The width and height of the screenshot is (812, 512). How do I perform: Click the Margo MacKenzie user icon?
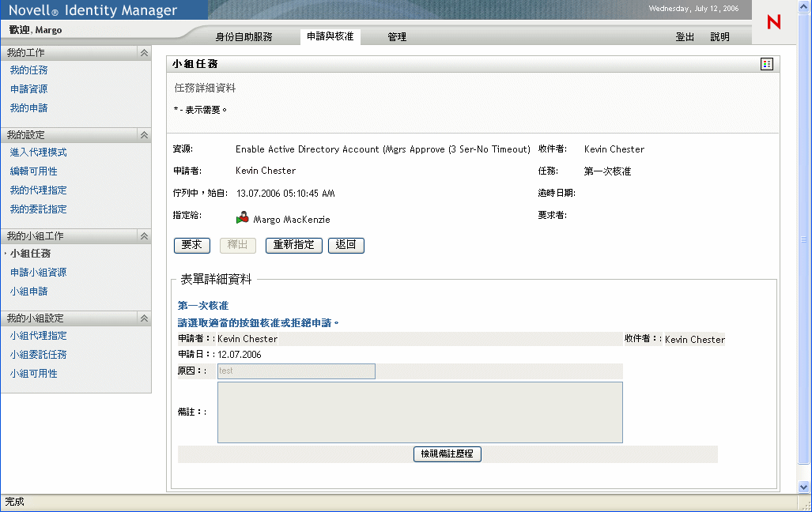pyautogui.click(x=242, y=217)
